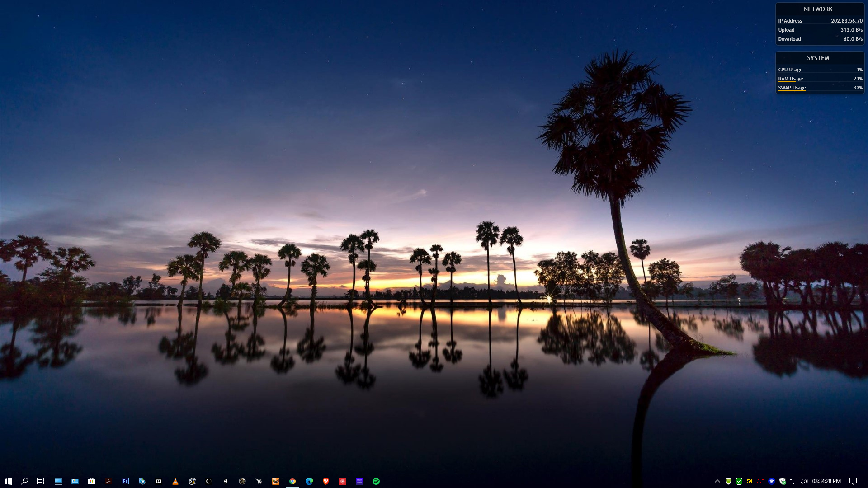Expand hidden system tray icons chevron
This screenshot has width=868, height=488.
[717, 481]
